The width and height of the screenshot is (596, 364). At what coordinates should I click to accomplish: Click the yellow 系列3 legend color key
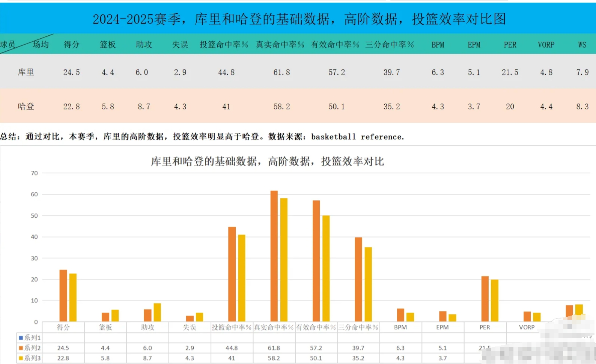point(21,358)
